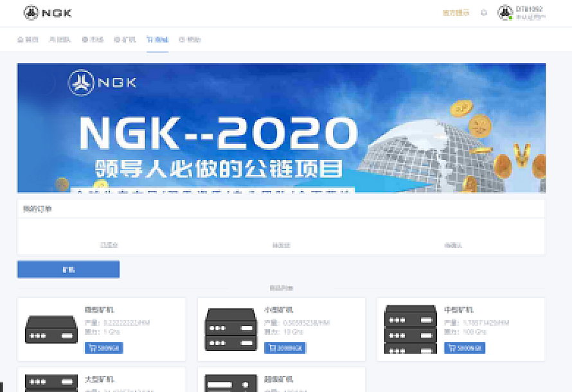Open the user avatar DT81092 profile
This screenshot has height=392, width=572.
(505, 13)
